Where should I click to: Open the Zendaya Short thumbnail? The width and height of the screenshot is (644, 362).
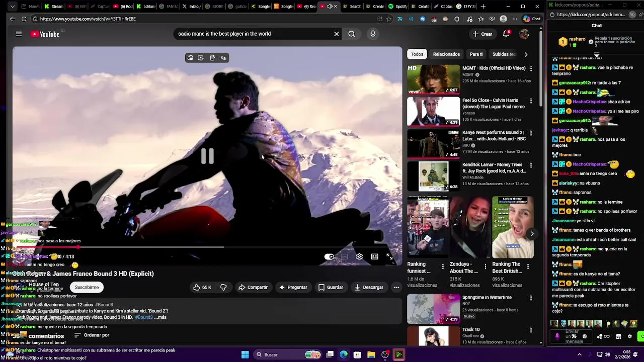click(x=470, y=227)
